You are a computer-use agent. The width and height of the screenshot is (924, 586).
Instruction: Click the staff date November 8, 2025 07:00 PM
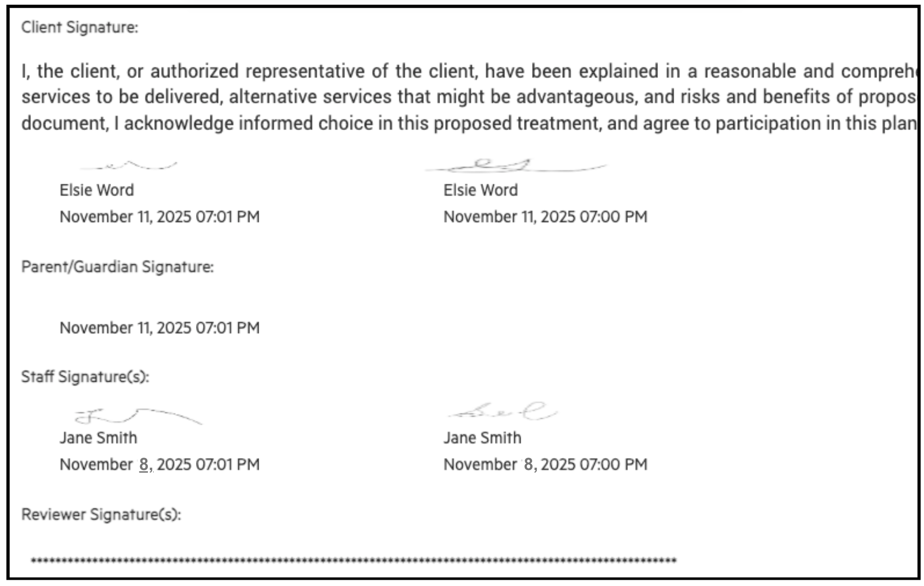coord(545,464)
